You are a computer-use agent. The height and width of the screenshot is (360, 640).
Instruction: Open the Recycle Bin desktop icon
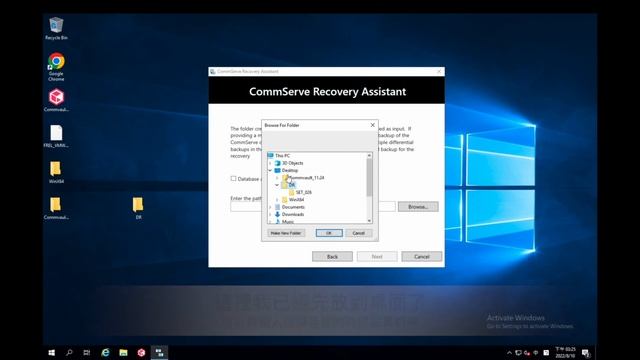pyautogui.click(x=56, y=28)
